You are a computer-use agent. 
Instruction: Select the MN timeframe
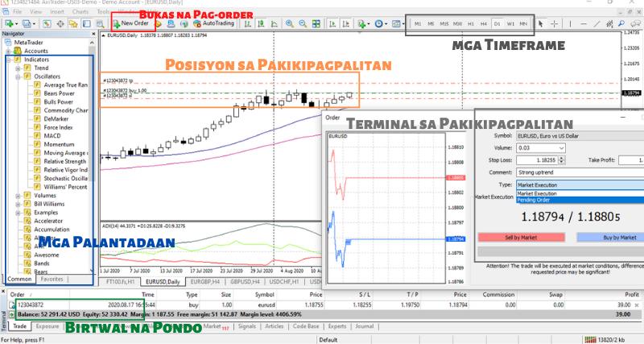[523, 24]
